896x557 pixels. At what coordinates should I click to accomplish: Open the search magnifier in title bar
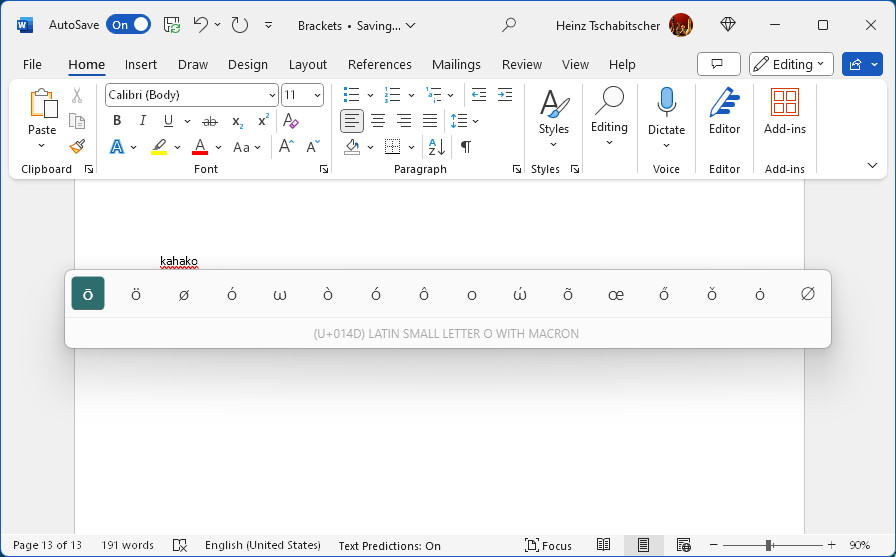tap(509, 25)
